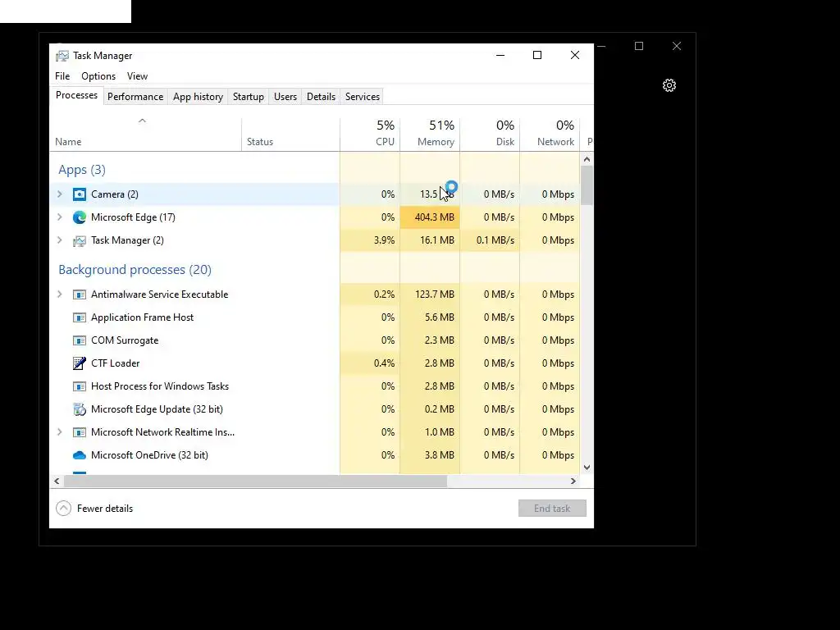Image resolution: width=840 pixels, height=630 pixels.
Task: Click the Background processes (20) heading
Action: 135,269
